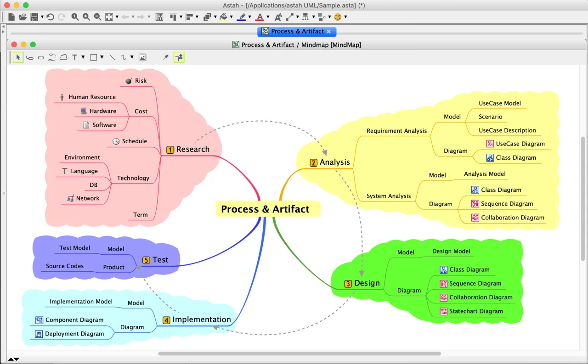
Task: Save the project with floppy disk icon
Action: 34,17
